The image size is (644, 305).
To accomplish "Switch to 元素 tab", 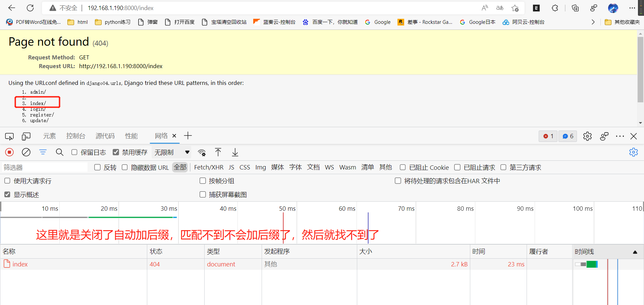I will click(49, 136).
